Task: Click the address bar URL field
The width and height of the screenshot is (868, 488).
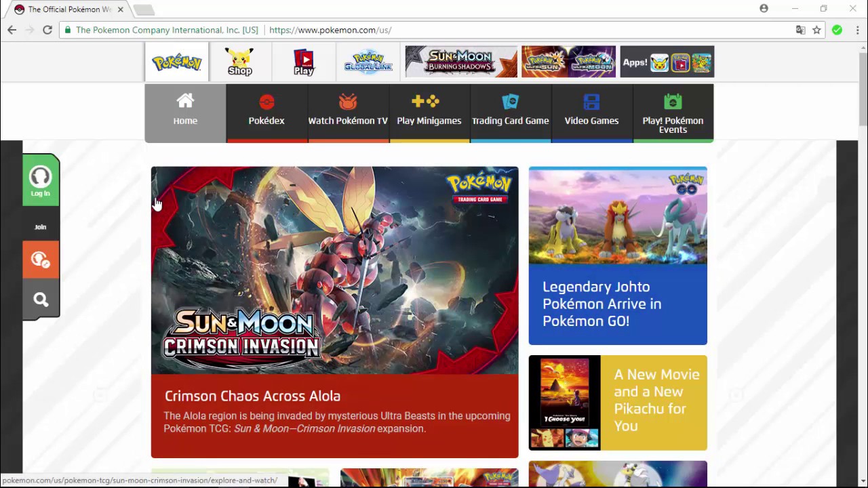Action: [434, 30]
